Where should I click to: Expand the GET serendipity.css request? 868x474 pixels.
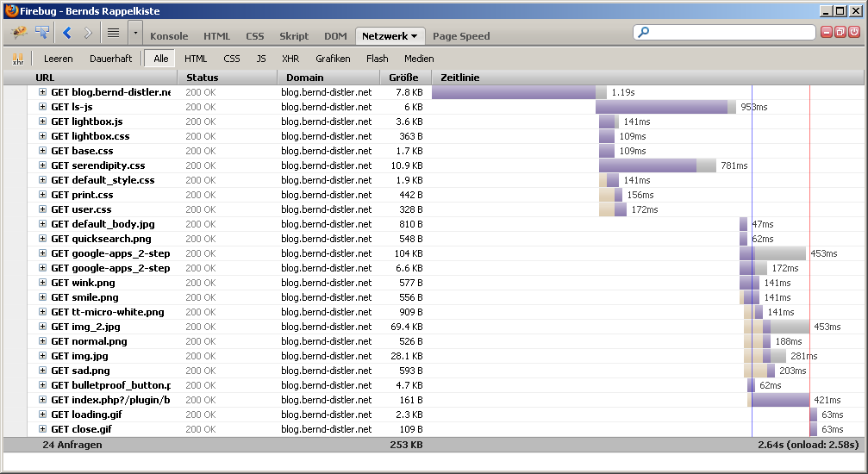(42, 165)
